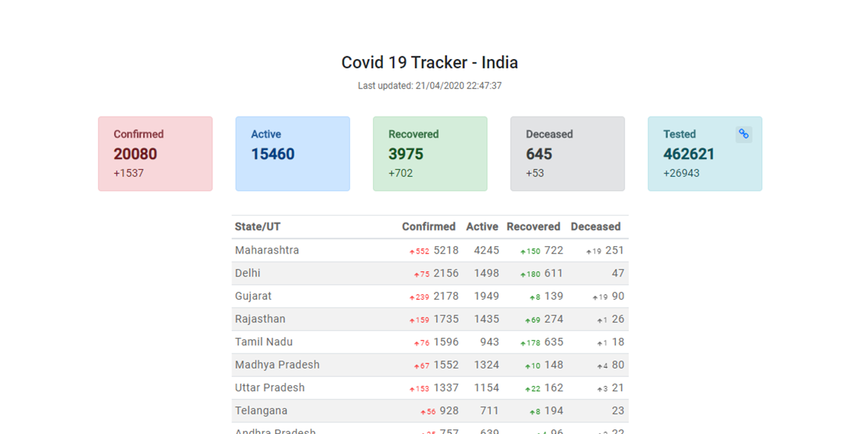Click the gray Deceased summary card
The width and height of the screenshot is (868, 434).
(568, 154)
